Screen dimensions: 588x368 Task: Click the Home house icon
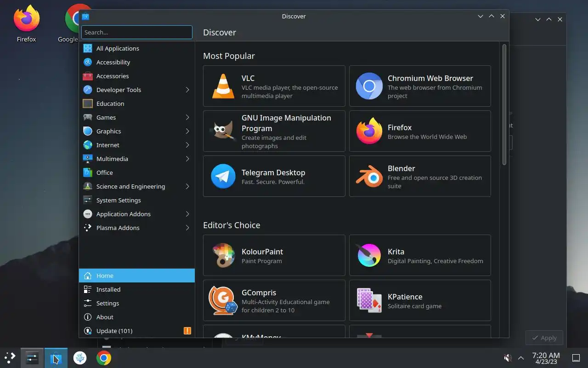pyautogui.click(x=88, y=276)
